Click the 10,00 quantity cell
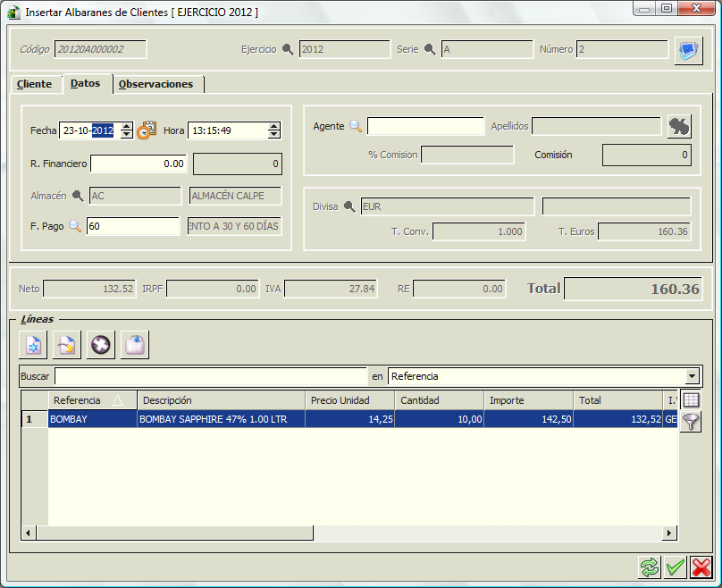 click(x=440, y=419)
